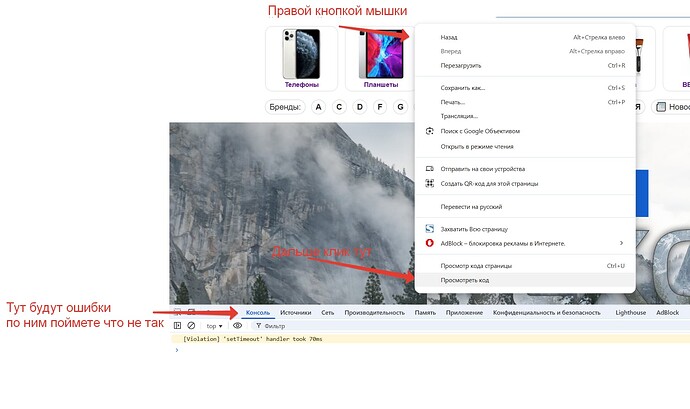The width and height of the screenshot is (690, 409).
Task: Expand the console prompt chevron
Action: coord(177,350)
